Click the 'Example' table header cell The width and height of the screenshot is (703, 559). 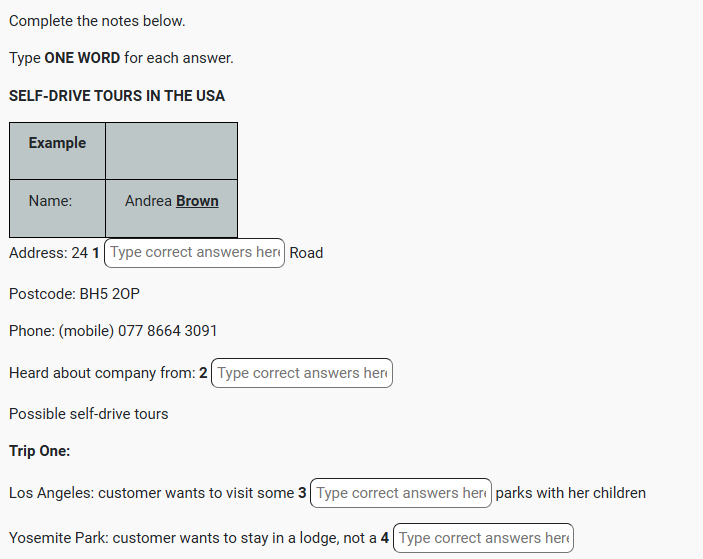pos(57,143)
